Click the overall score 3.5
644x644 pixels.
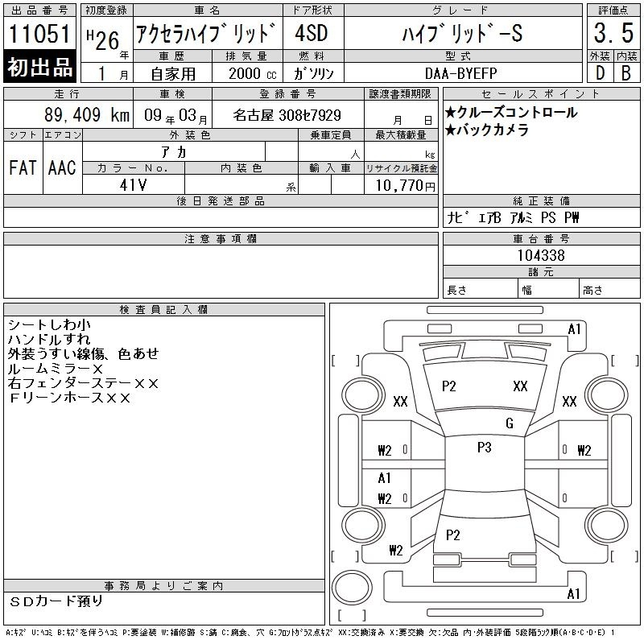613,34
